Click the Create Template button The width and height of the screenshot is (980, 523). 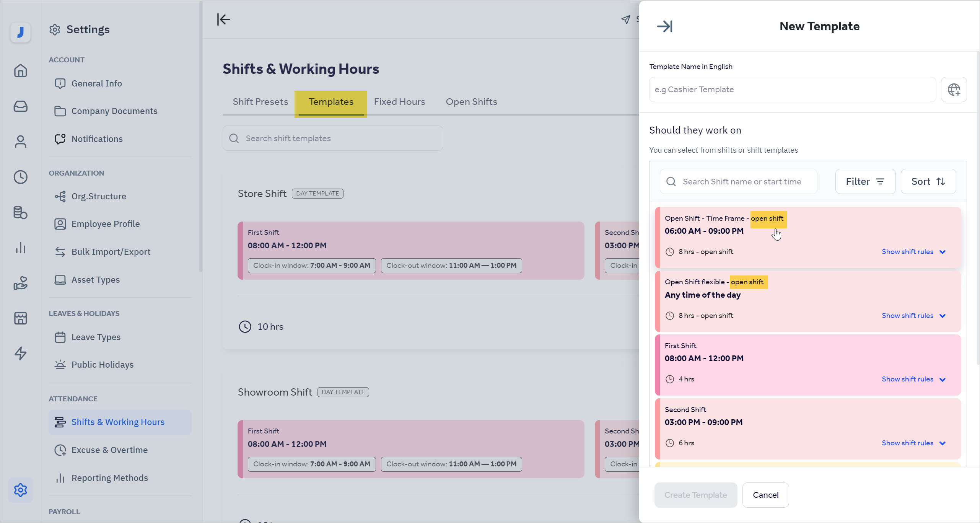(x=695, y=495)
